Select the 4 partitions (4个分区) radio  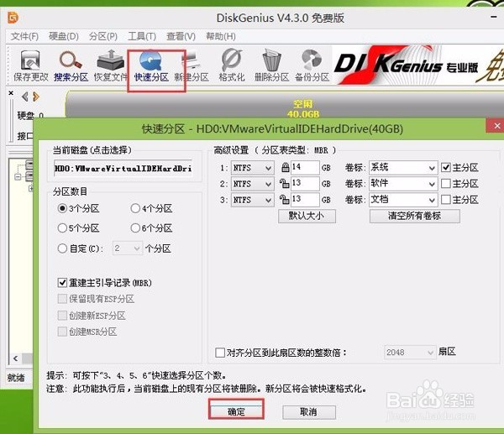(x=135, y=208)
